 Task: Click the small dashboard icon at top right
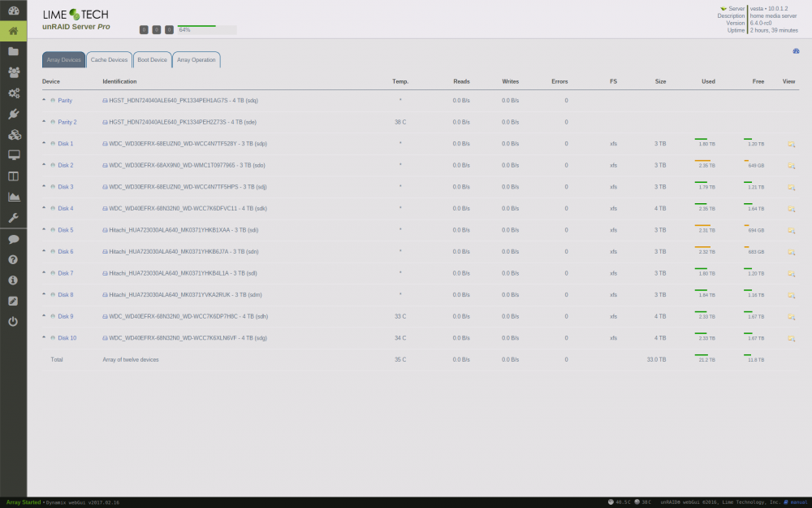pos(796,50)
